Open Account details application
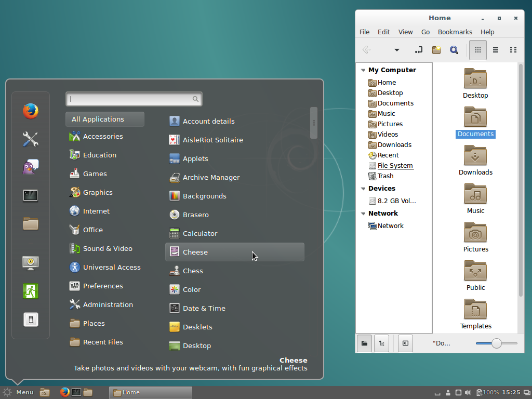Image resolution: width=532 pixels, height=399 pixels. (x=234, y=121)
